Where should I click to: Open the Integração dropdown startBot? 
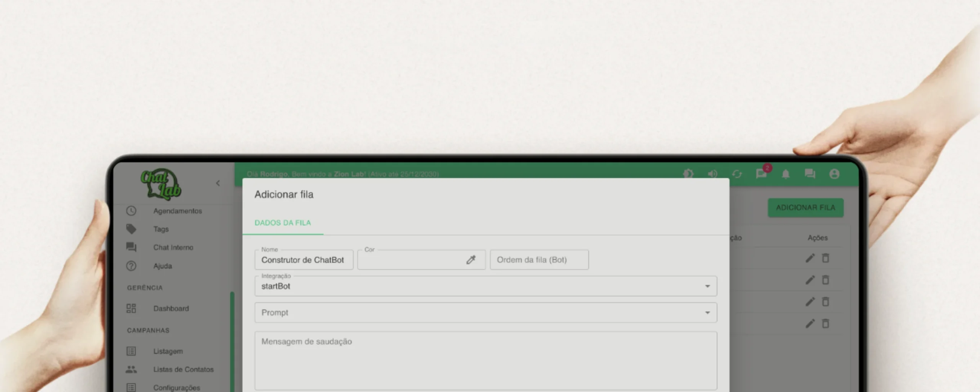486,286
